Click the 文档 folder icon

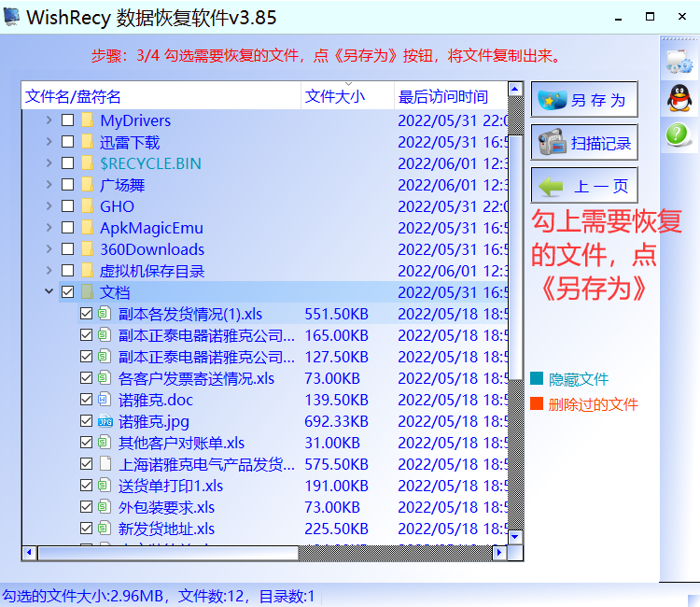[87, 291]
